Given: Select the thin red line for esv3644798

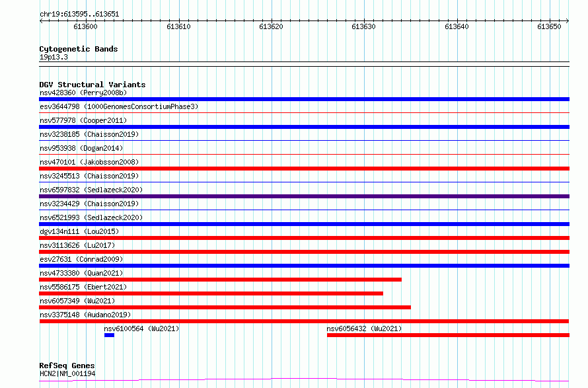Looking at the screenshot, I should click(x=304, y=112).
